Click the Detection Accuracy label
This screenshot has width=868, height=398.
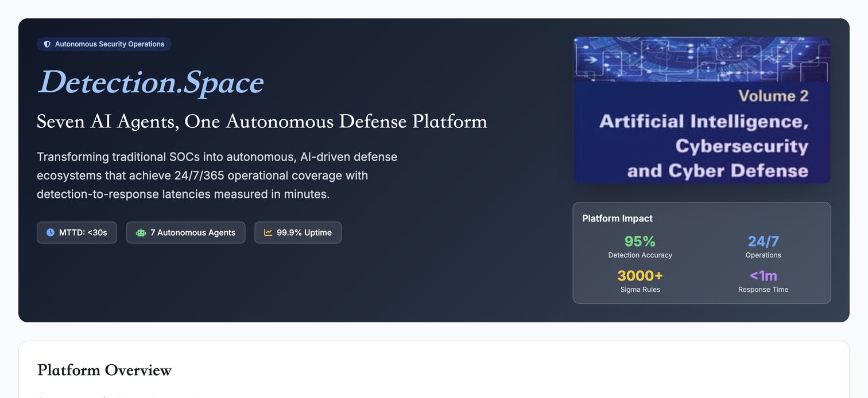click(640, 255)
